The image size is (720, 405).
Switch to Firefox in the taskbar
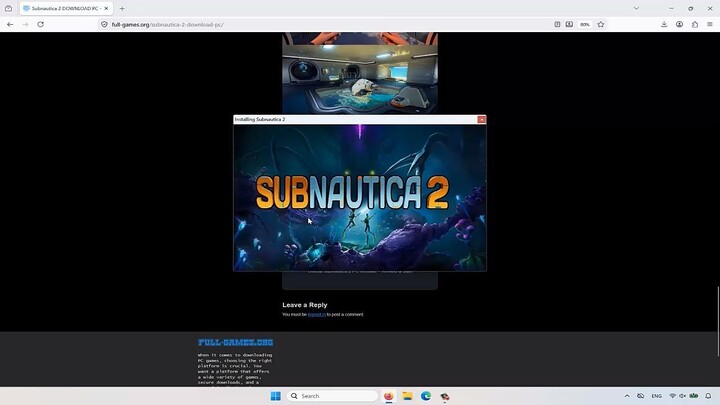click(x=388, y=396)
